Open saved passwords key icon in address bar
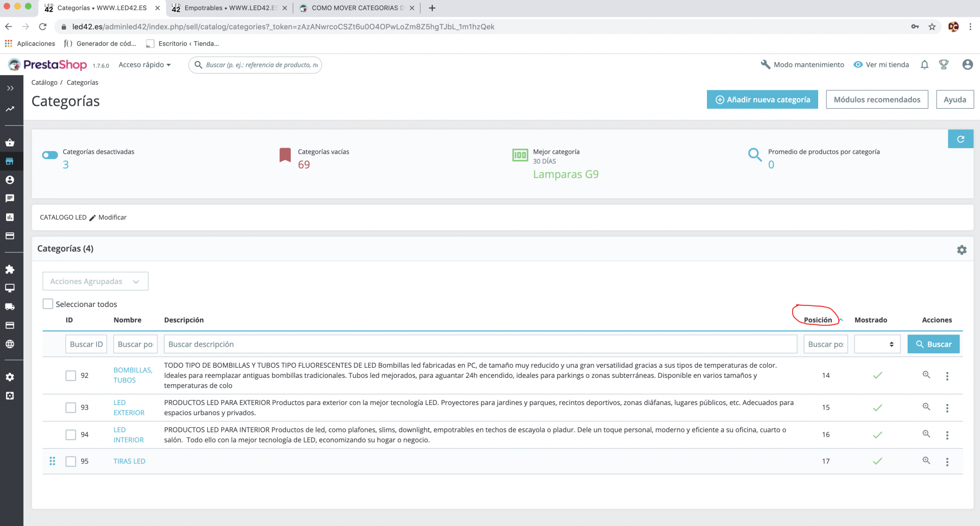The width and height of the screenshot is (980, 526). click(915, 27)
